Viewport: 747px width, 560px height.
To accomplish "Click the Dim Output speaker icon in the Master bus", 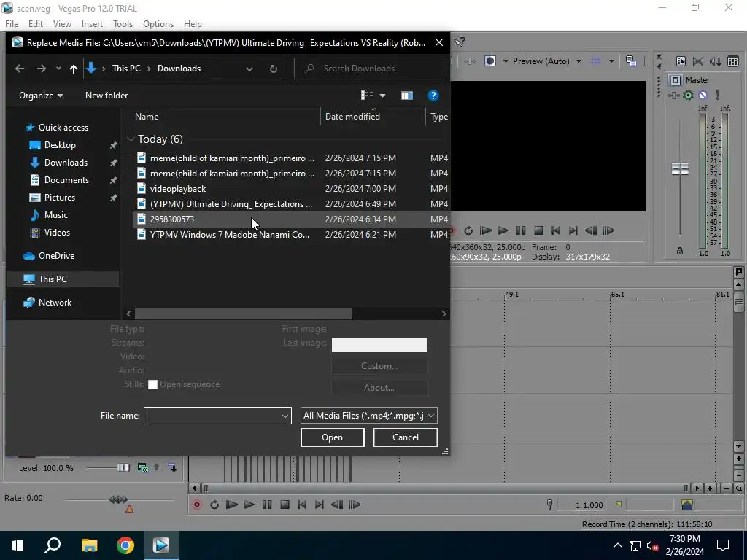I will tap(716, 61).
